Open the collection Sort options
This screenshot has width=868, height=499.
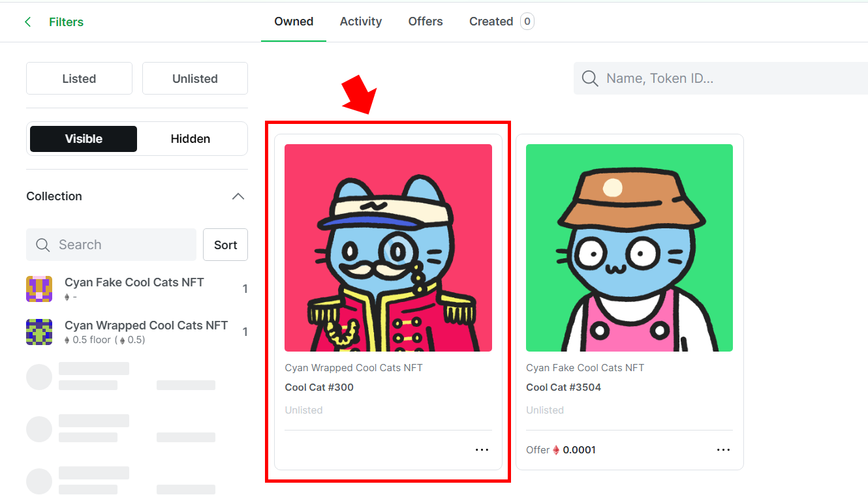225,245
